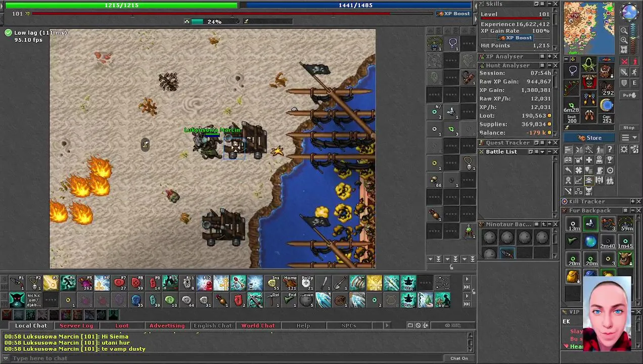
Task: Toggle the E expert mode button
Action: 634,83
